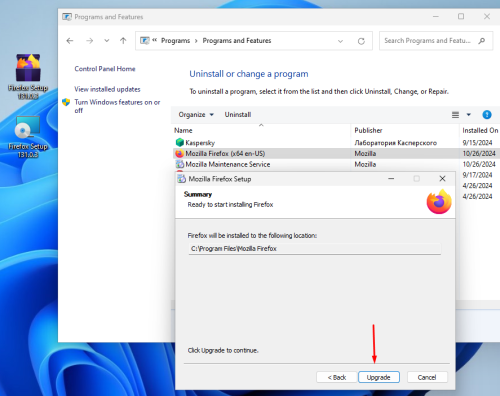Viewport: 500px width, 396px height.
Task: Open the Firefox Setup 131.0.3 installer disc icon
Action: coord(28,137)
